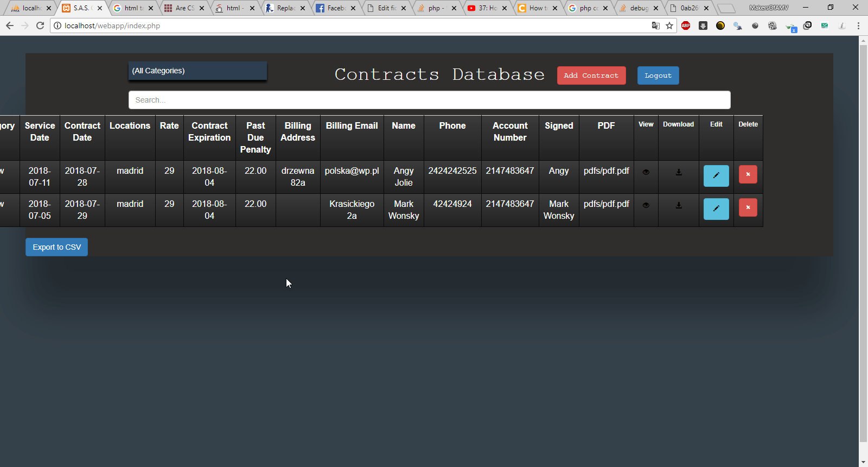Click the Contracts Database heading
The height and width of the screenshot is (467, 868).
point(439,74)
